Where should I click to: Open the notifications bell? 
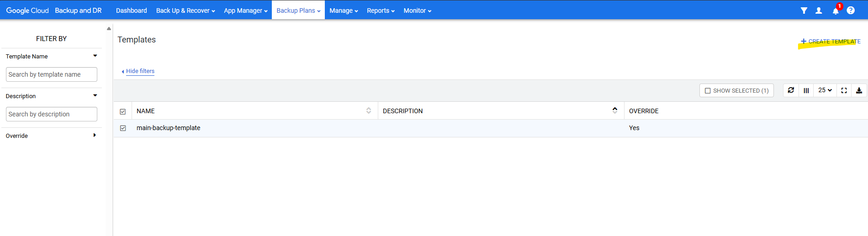(x=836, y=11)
